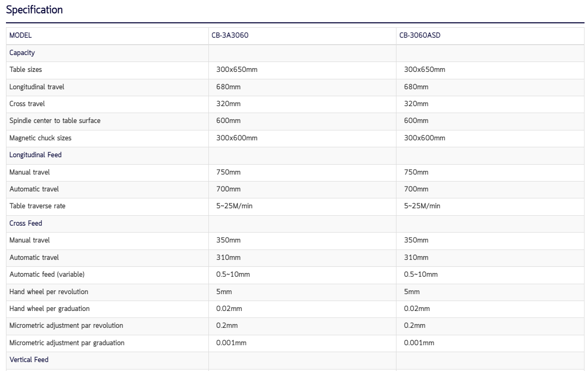Click the Cross travel row label
588x371 pixels.
tap(27, 104)
